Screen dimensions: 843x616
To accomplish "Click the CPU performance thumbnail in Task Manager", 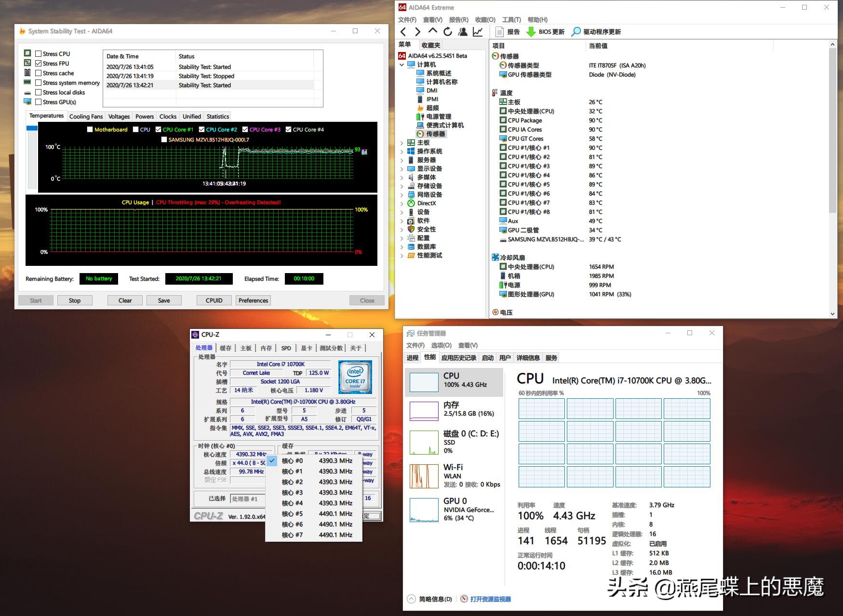I will (x=424, y=382).
